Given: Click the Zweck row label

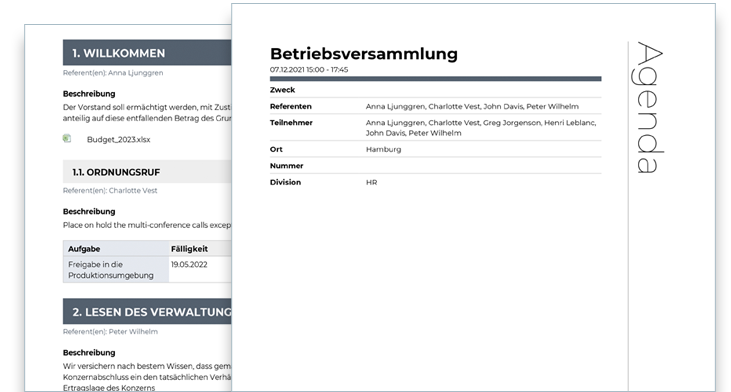Looking at the screenshot, I should pos(282,89).
